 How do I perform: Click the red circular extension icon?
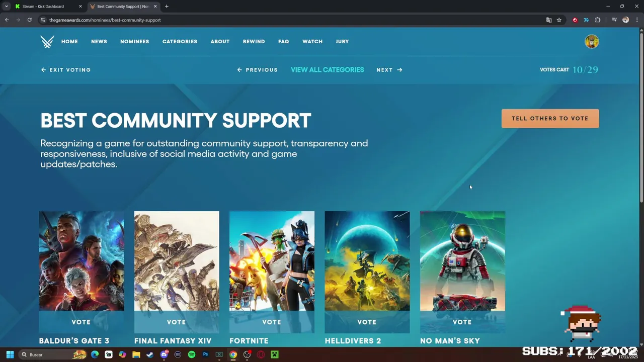575,20
